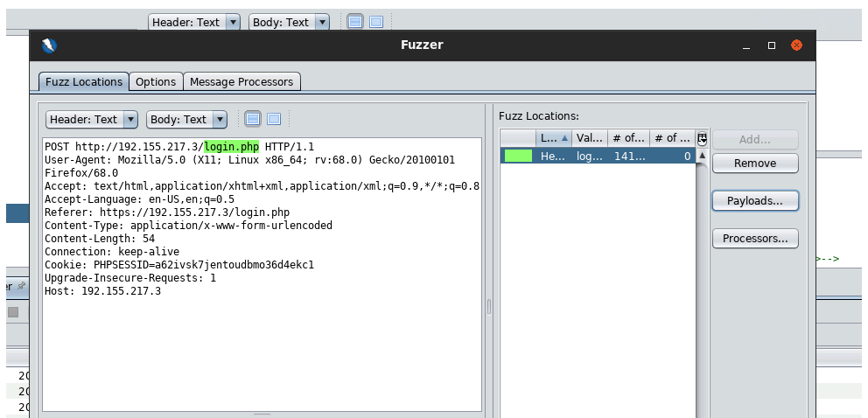Maximize the Fuzzer dialog window

[771, 45]
